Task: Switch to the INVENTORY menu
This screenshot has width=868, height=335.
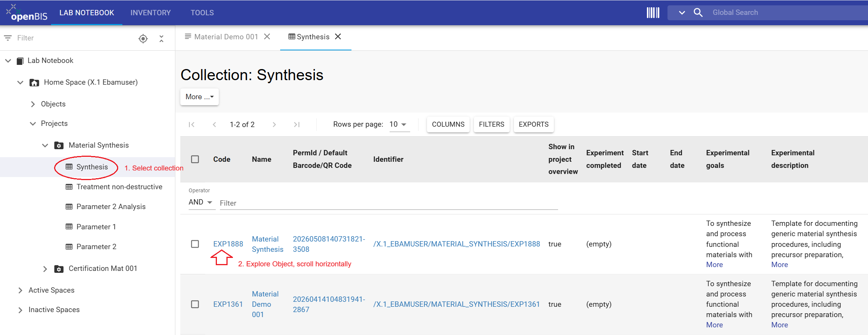Action: tap(151, 13)
